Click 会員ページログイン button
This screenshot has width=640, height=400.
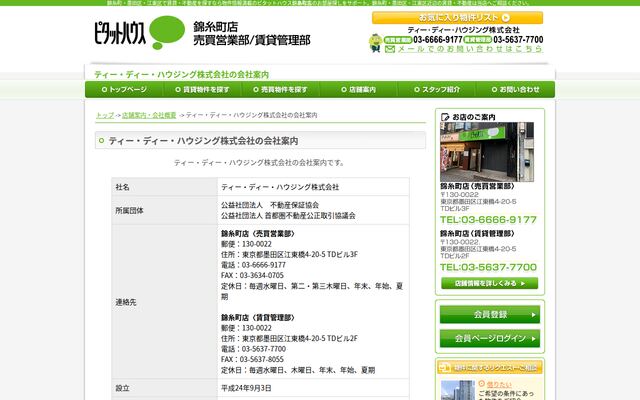[x=490, y=338]
